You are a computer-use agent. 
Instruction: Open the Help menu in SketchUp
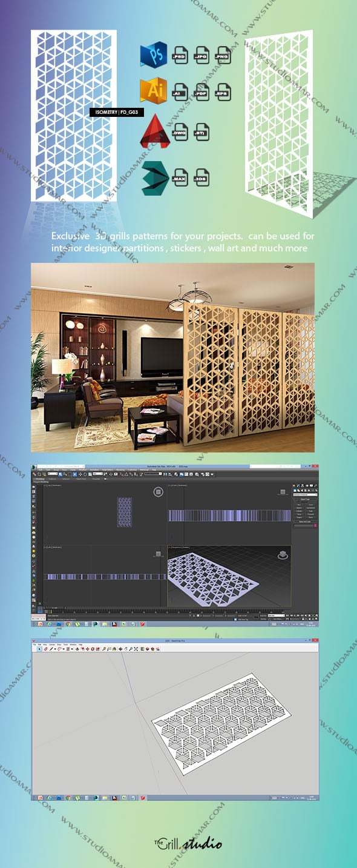pyautogui.click(x=81, y=644)
